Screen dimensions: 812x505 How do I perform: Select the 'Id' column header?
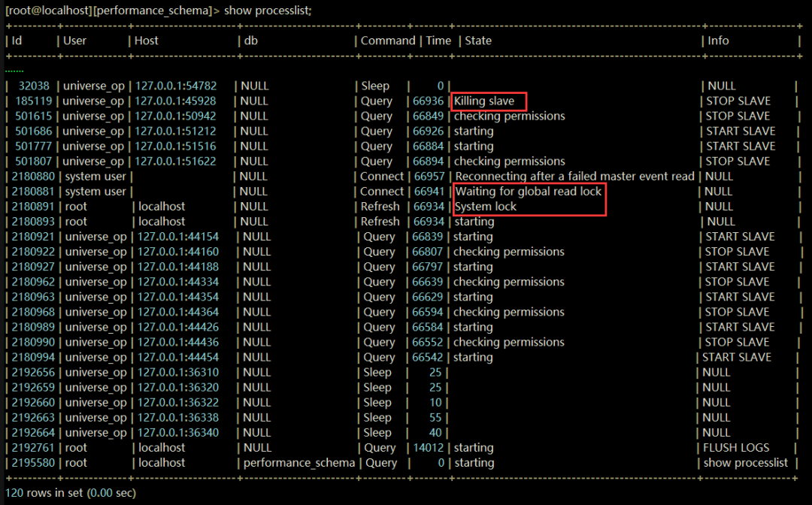pyautogui.click(x=17, y=41)
